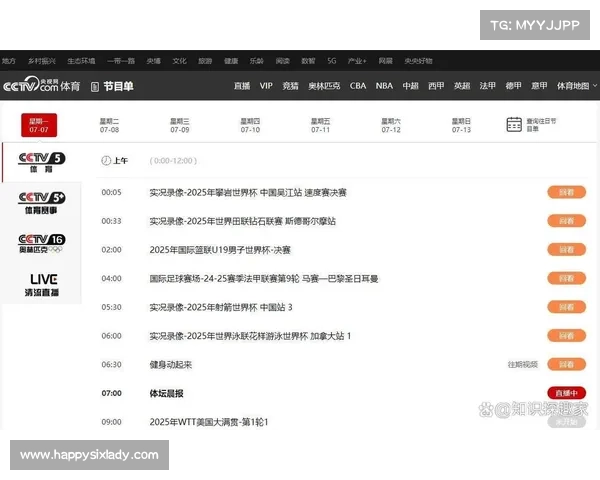Open the 旅游 top bar link

tap(205, 61)
